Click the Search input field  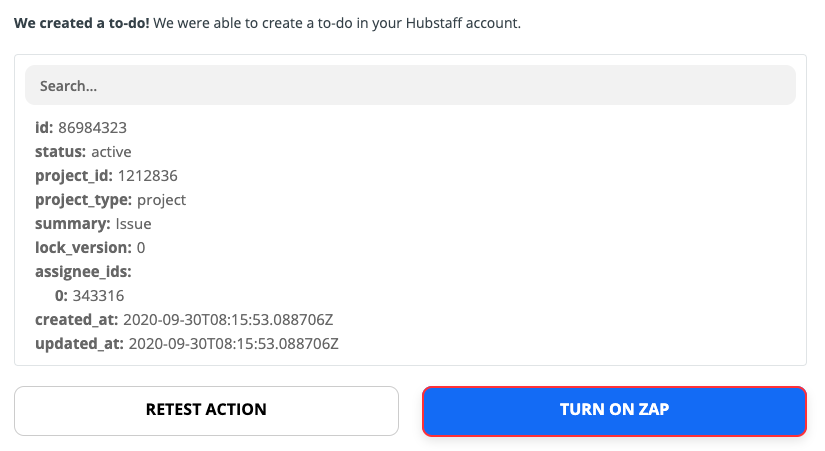pos(410,86)
